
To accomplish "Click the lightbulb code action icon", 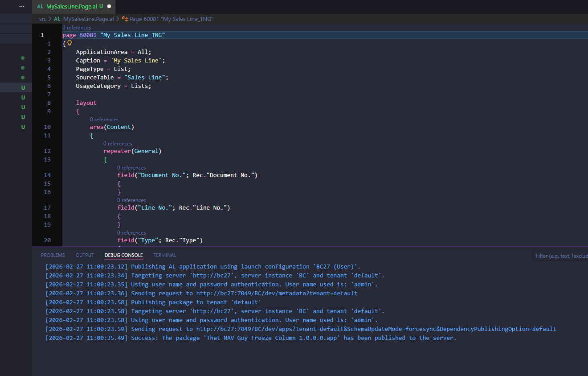I will point(69,43).
